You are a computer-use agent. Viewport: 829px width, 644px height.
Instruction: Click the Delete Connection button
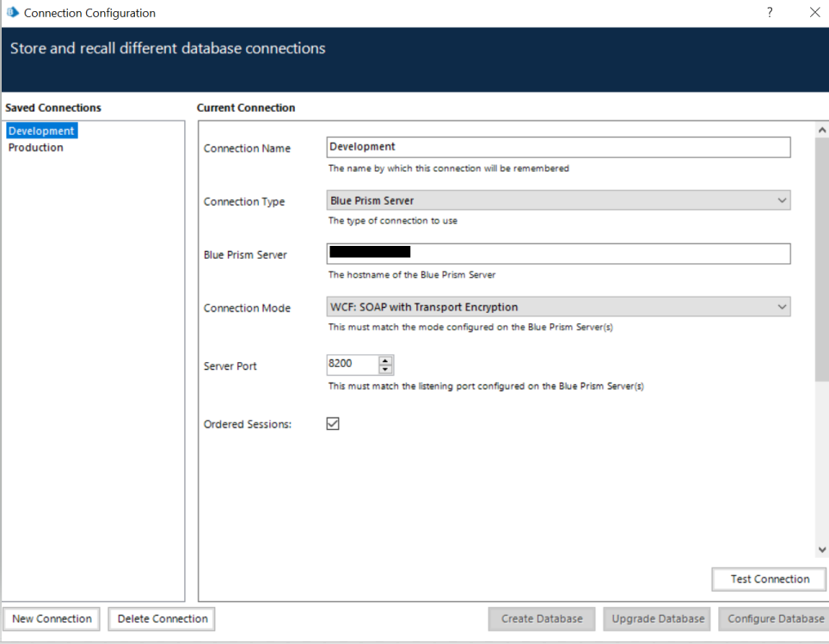(162, 619)
